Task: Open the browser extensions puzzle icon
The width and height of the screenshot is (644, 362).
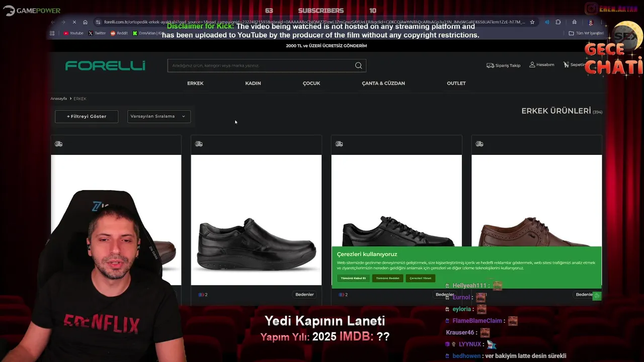Action: (x=558, y=22)
